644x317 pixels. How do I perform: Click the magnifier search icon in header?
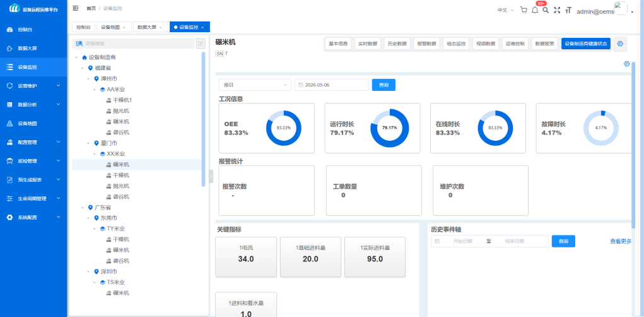point(546,10)
